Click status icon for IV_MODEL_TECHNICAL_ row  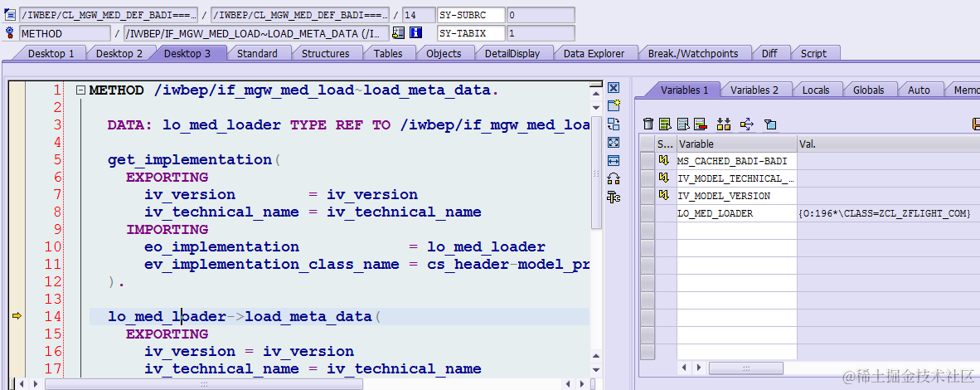664,178
